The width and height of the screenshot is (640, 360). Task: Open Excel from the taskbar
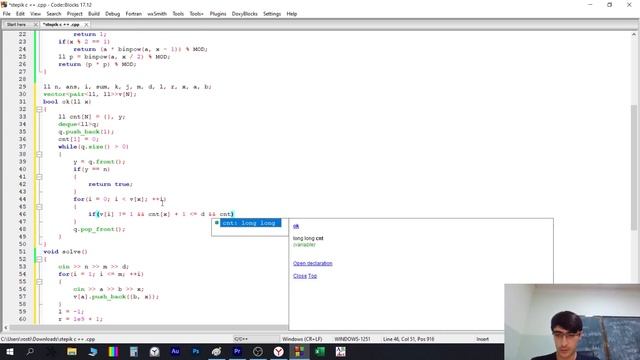(320, 351)
